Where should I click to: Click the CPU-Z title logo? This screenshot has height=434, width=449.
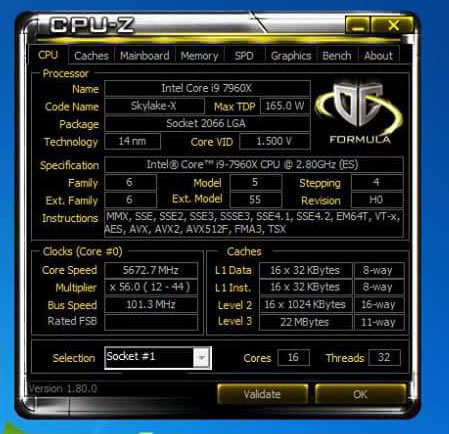pos(92,25)
